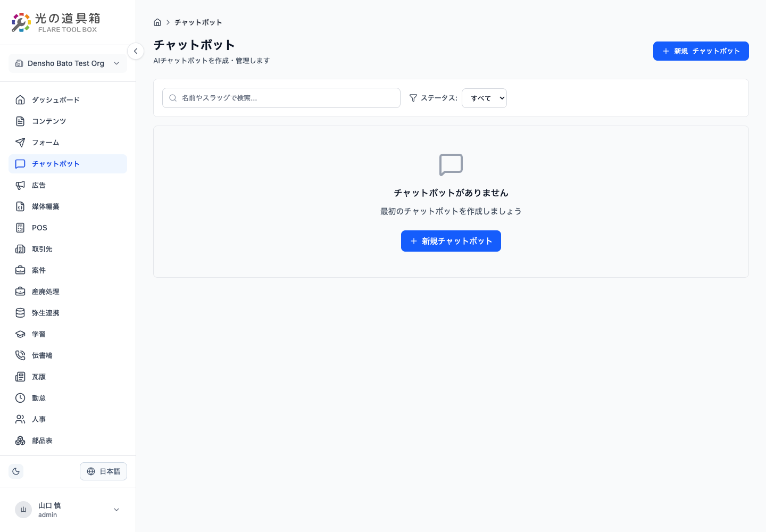Select 学習 in the sidebar
This screenshot has height=532, width=766.
click(x=68, y=334)
